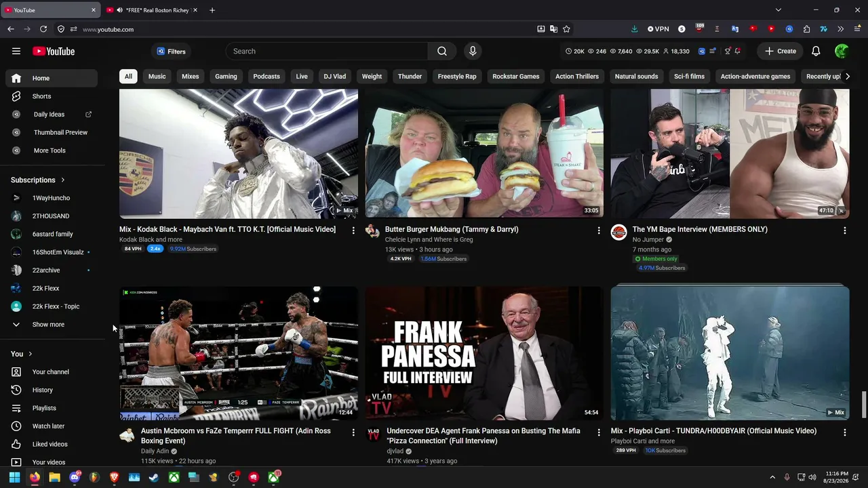868x488 pixels.
Task: Go to Shorts in the sidebar
Action: tap(52, 96)
